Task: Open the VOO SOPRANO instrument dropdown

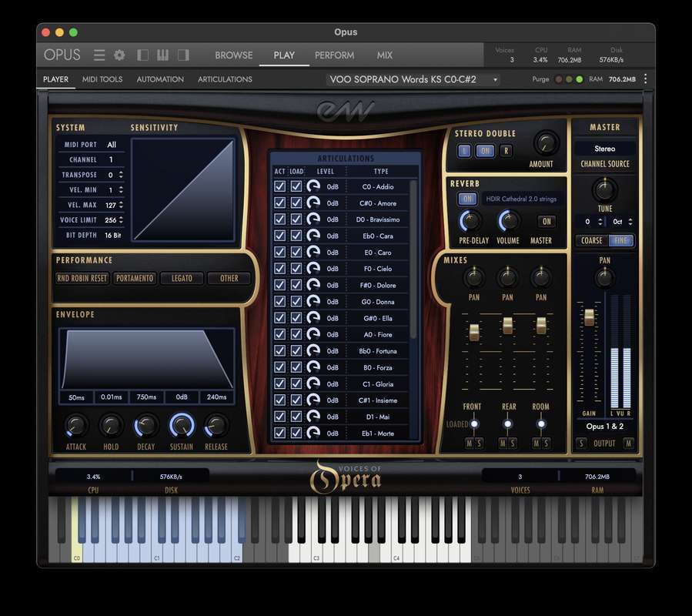Action: 414,79
